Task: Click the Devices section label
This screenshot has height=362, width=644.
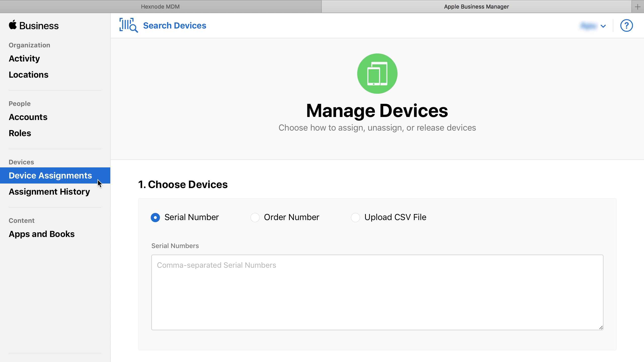Action: point(21,162)
